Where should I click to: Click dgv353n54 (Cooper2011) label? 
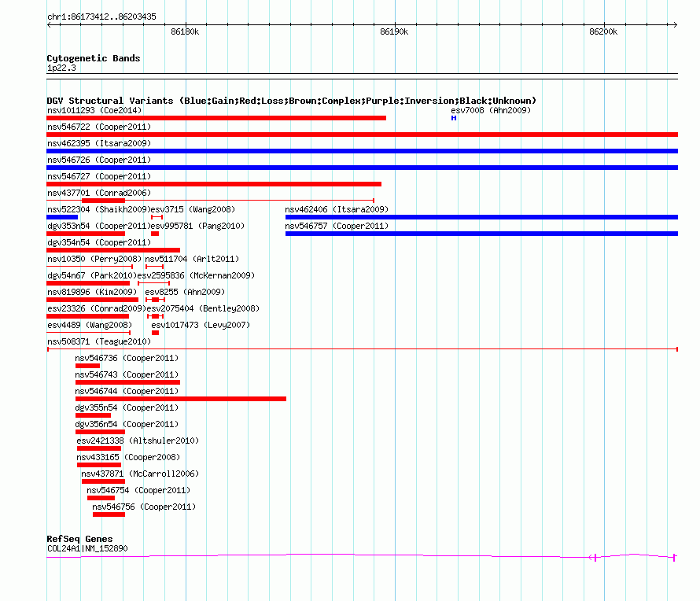click(x=99, y=226)
